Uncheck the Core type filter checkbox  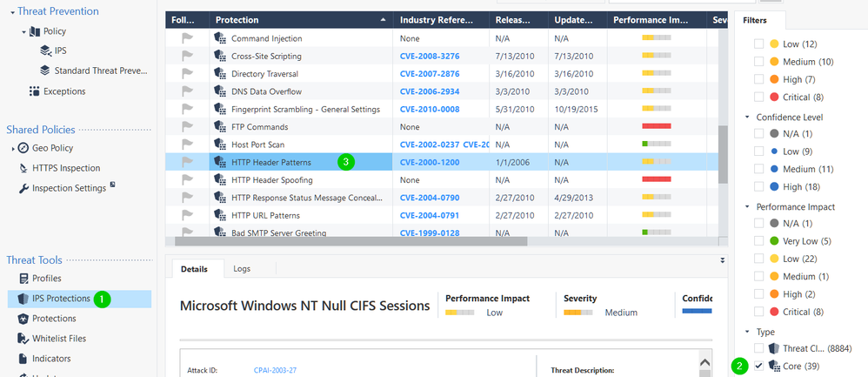click(x=759, y=367)
